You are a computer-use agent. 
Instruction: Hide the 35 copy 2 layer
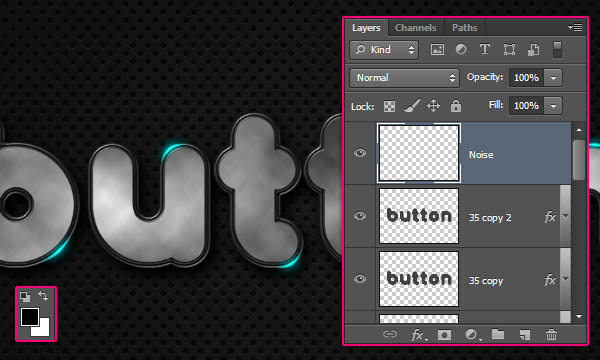[360, 216]
